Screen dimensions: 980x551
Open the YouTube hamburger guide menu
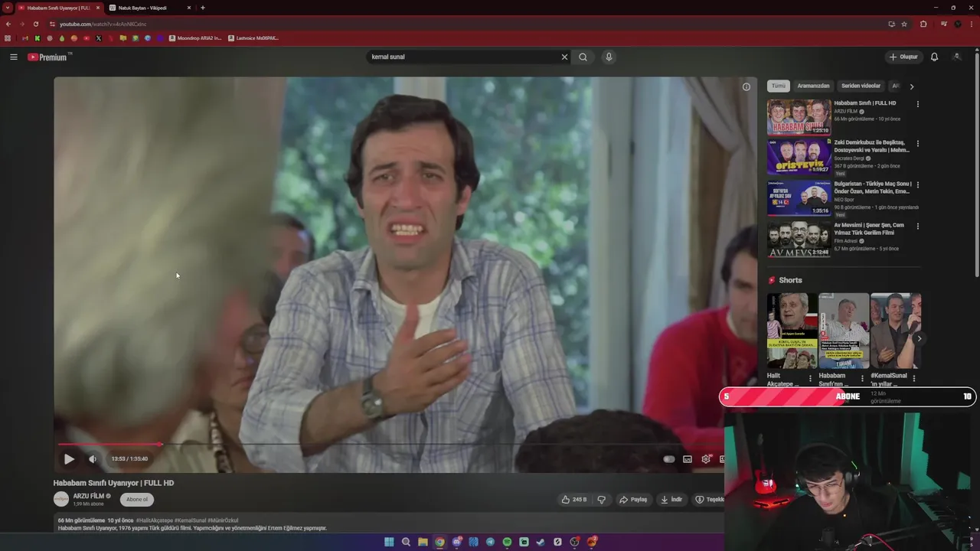coord(13,57)
